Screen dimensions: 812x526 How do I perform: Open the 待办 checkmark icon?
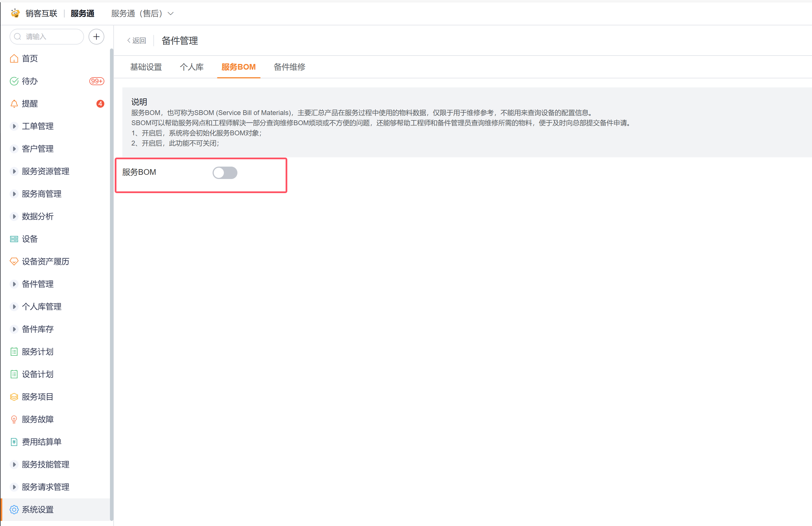pos(14,81)
